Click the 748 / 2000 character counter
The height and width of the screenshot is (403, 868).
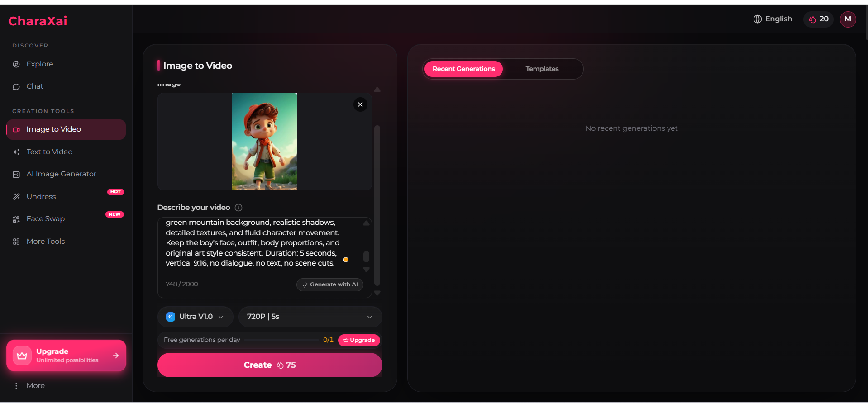pyautogui.click(x=181, y=284)
